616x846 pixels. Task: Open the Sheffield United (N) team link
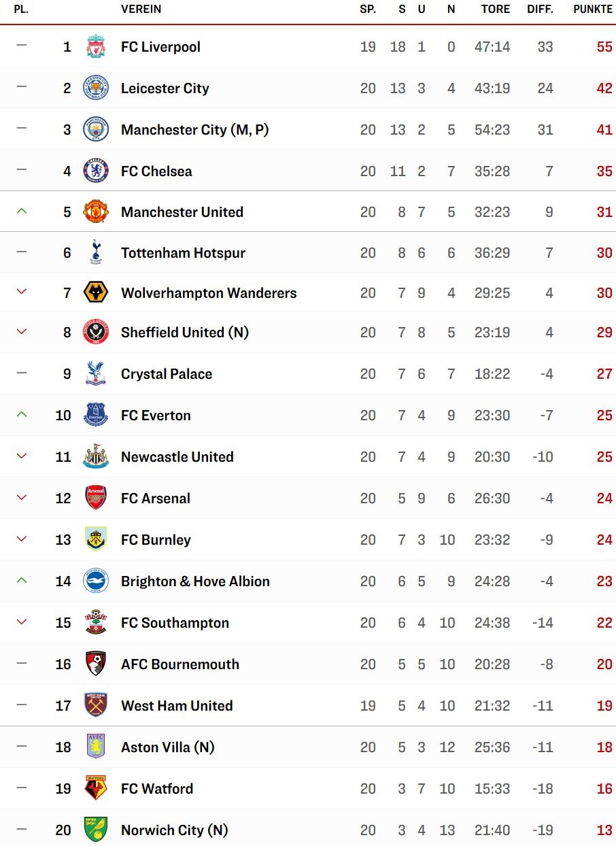(x=185, y=333)
